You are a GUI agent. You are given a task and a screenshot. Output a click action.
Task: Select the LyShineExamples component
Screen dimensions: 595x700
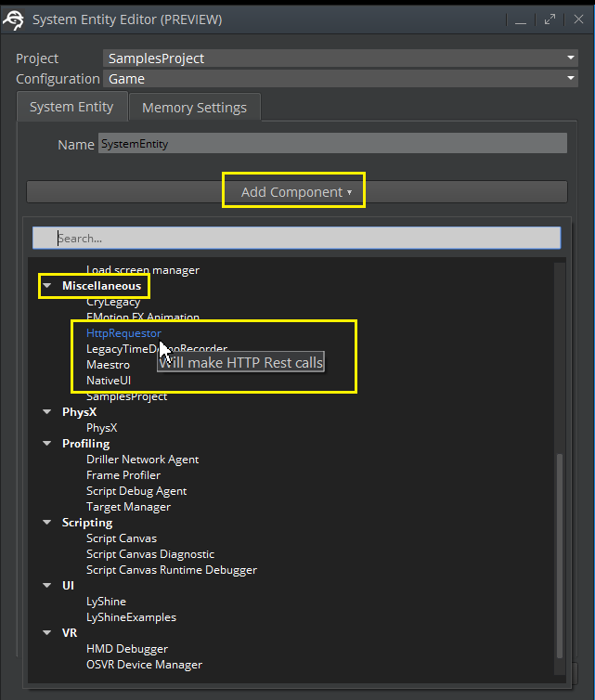(x=131, y=617)
